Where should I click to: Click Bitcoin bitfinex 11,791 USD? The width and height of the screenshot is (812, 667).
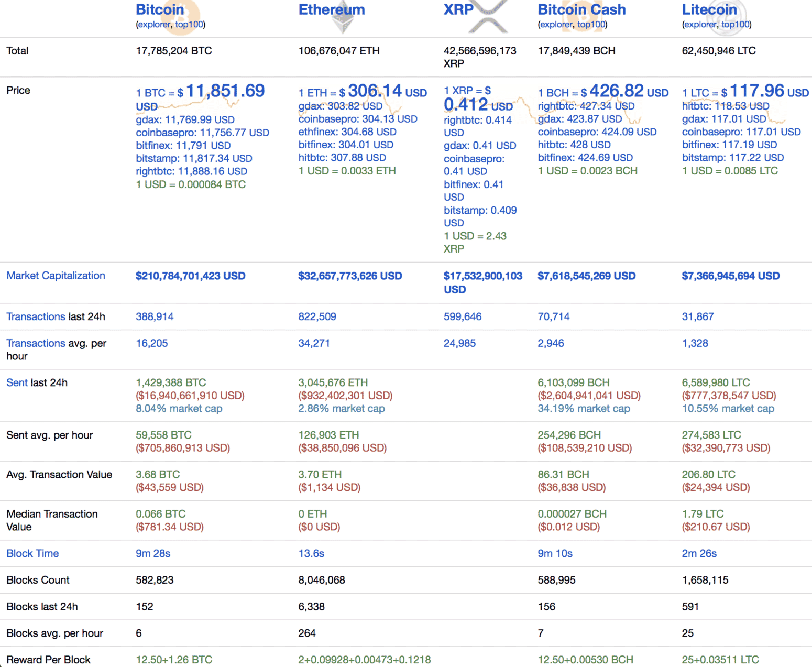[x=183, y=145]
